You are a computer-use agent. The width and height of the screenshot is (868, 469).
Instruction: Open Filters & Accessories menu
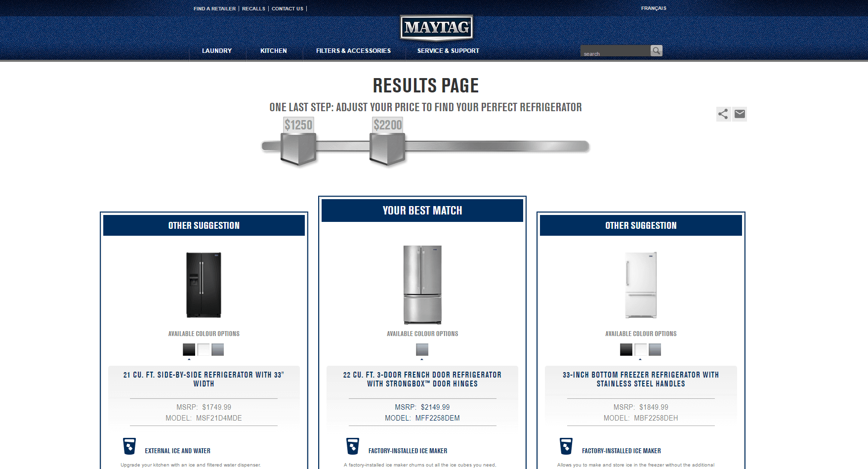[x=353, y=50]
